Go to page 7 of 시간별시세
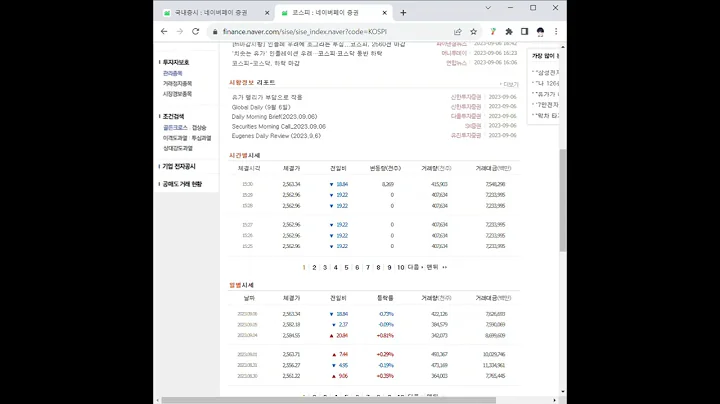Screen dimensions: 720x404 point(367,267)
